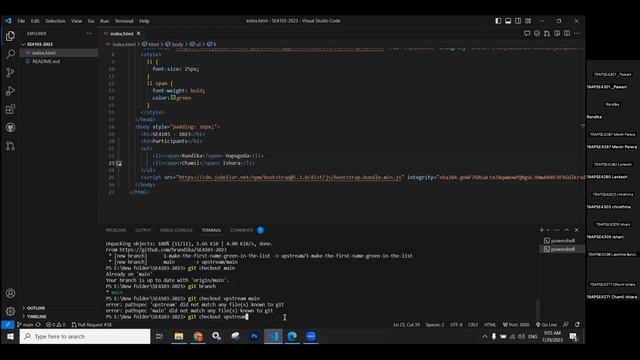
Task: Click the HTML language mode status item
Action: coord(490,325)
